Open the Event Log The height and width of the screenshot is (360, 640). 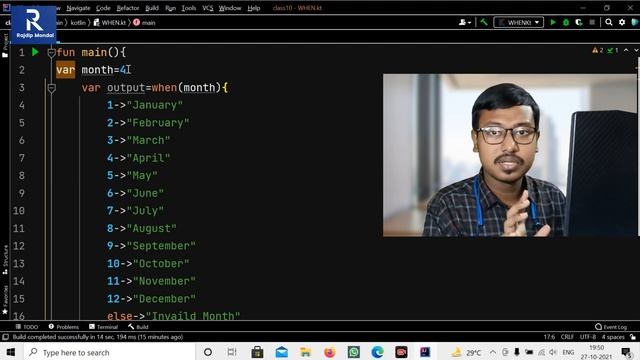(x=611, y=327)
